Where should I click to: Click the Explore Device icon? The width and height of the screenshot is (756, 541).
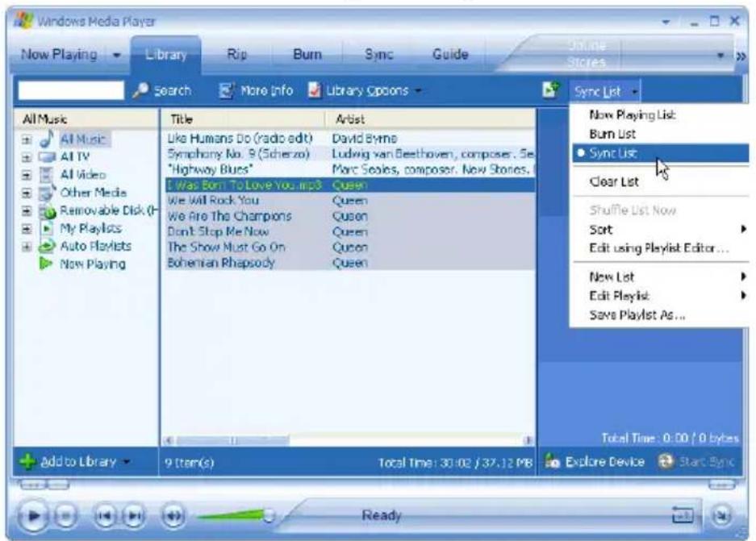coord(552,461)
